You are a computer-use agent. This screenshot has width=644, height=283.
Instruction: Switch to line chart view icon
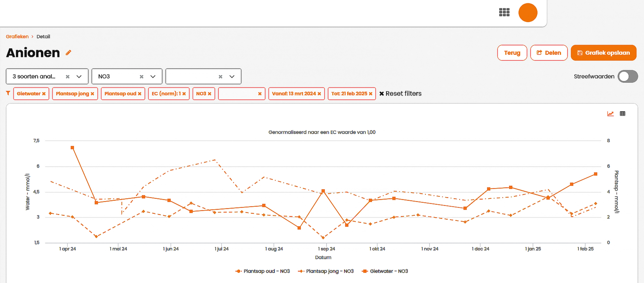click(x=610, y=114)
